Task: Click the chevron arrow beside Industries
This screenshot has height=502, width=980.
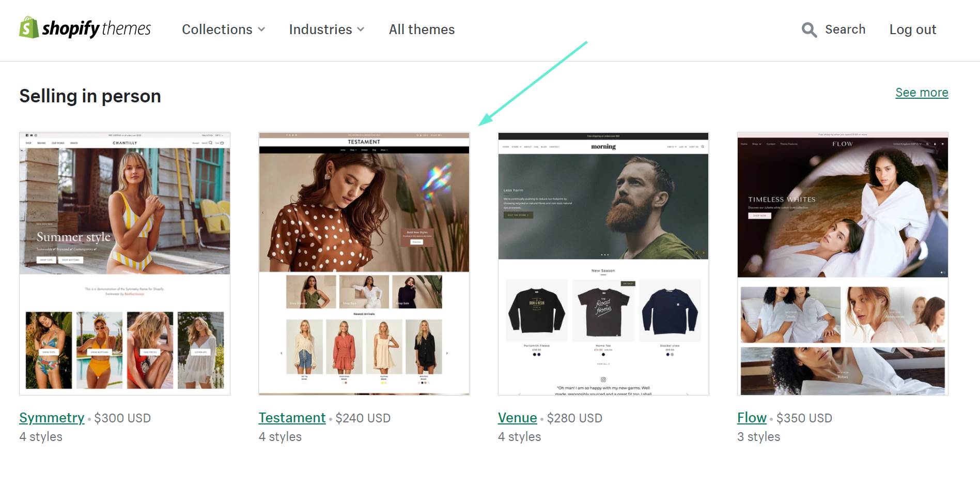Action: [x=361, y=30]
